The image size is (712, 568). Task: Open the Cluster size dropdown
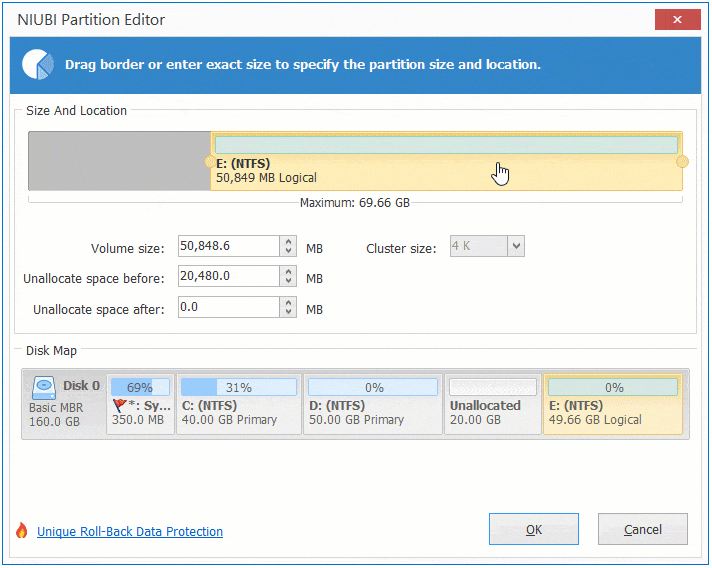tap(515, 246)
